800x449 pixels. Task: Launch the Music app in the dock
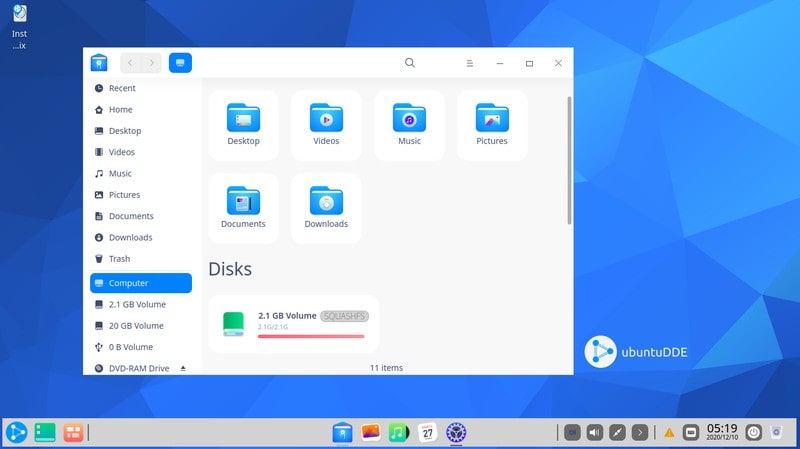click(399, 433)
